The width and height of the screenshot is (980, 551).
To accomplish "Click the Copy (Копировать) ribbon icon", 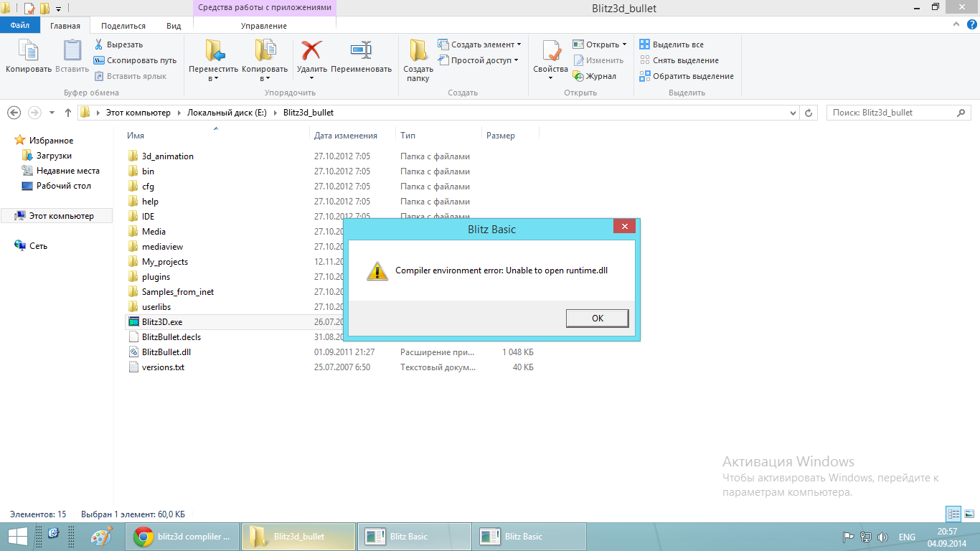I will (29, 51).
